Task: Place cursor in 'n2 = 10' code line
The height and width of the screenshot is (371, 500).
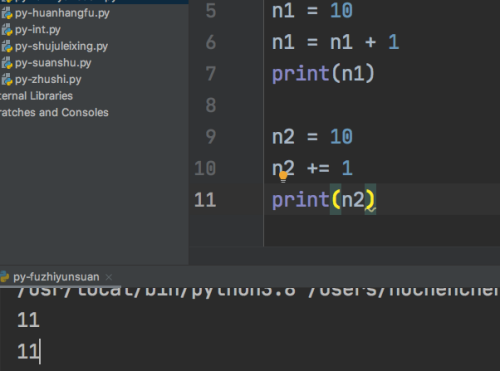Action: [x=312, y=137]
